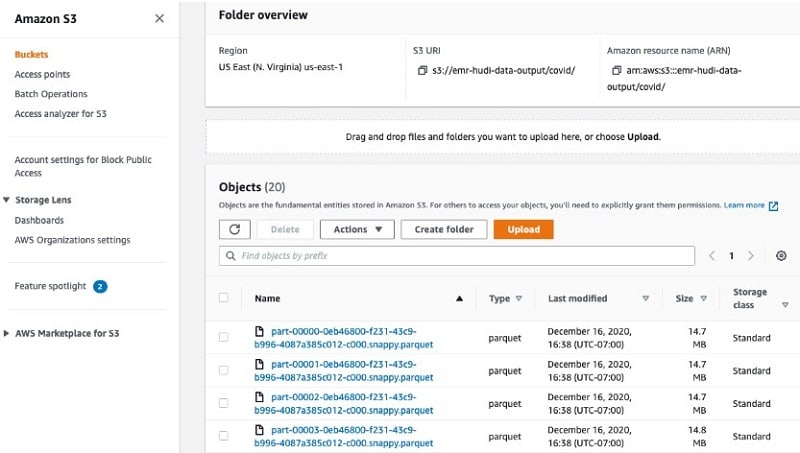Open Access analyzer for S3
The image size is (800, 453).
(x=61, y=114)
